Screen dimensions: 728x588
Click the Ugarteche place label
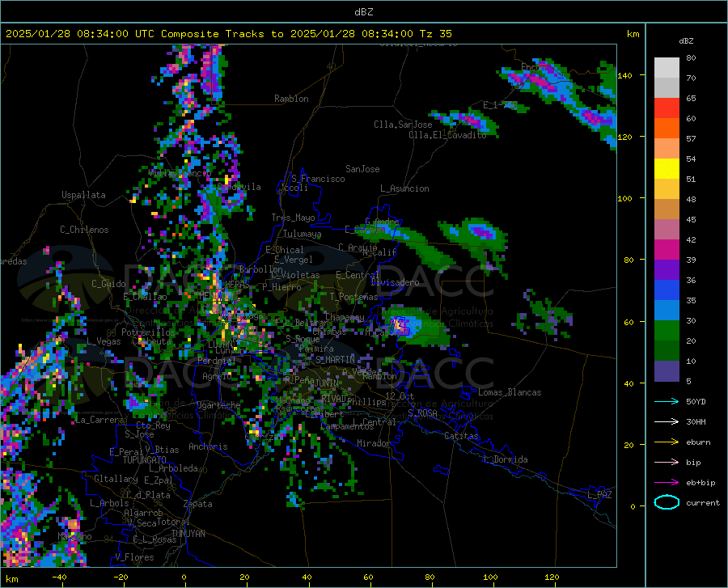tap(218, 404)
